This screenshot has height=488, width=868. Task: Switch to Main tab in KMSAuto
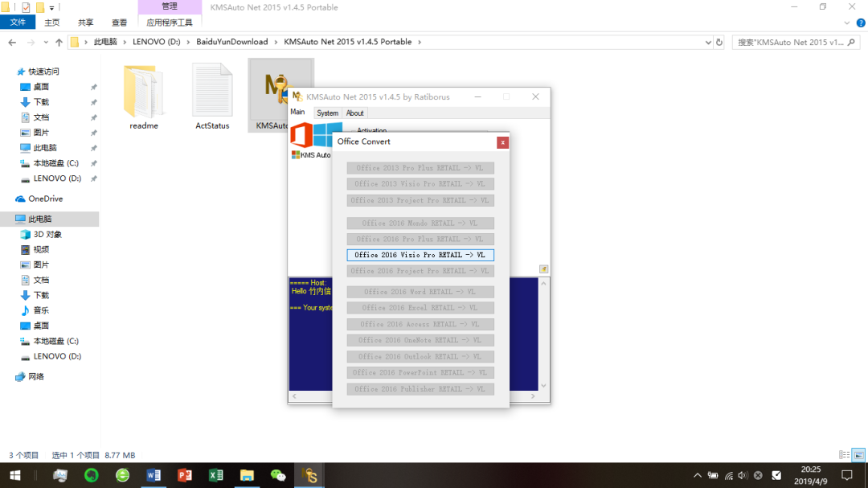[x=298, y=112]
